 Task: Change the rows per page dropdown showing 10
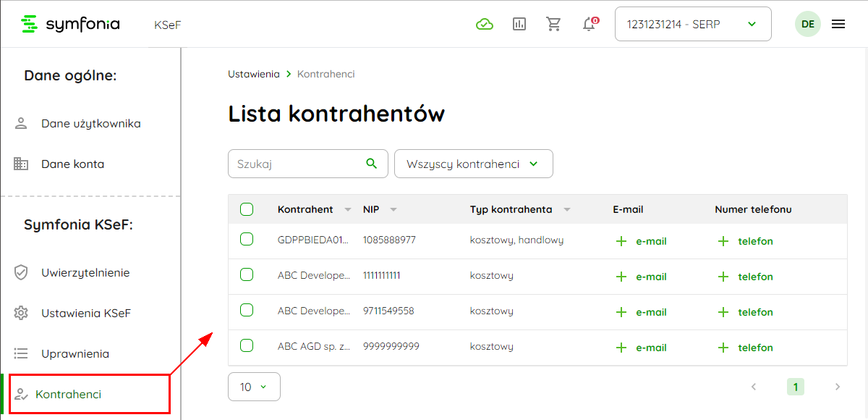pyautogui.click(x=254, y=387)
